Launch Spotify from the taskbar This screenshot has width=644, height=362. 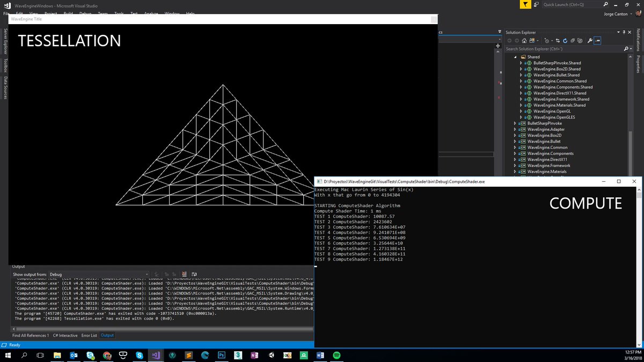(x=337, y=355)
